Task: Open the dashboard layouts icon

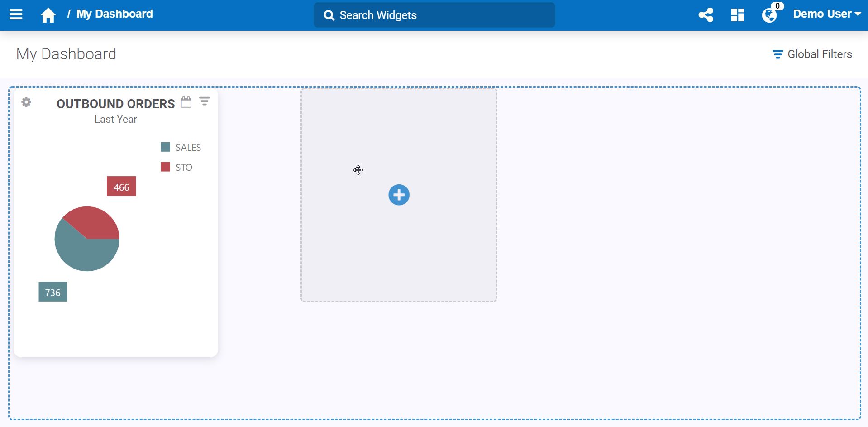Action: pyautogui.click(x=737, y=15)
